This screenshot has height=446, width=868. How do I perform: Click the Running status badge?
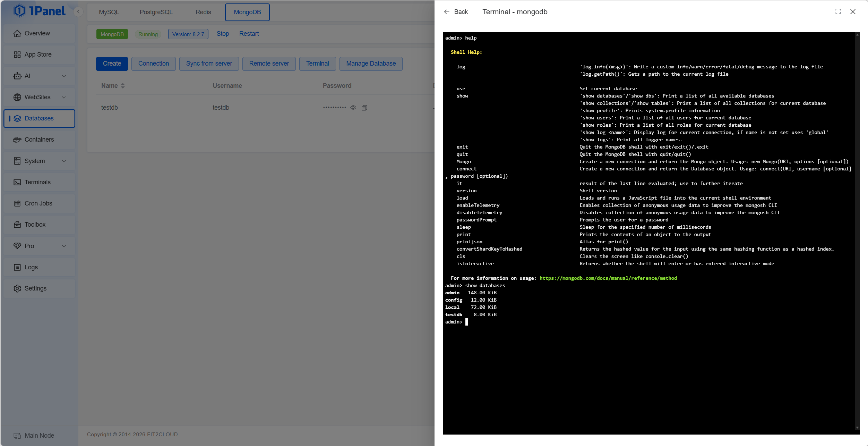pos(148,34)
